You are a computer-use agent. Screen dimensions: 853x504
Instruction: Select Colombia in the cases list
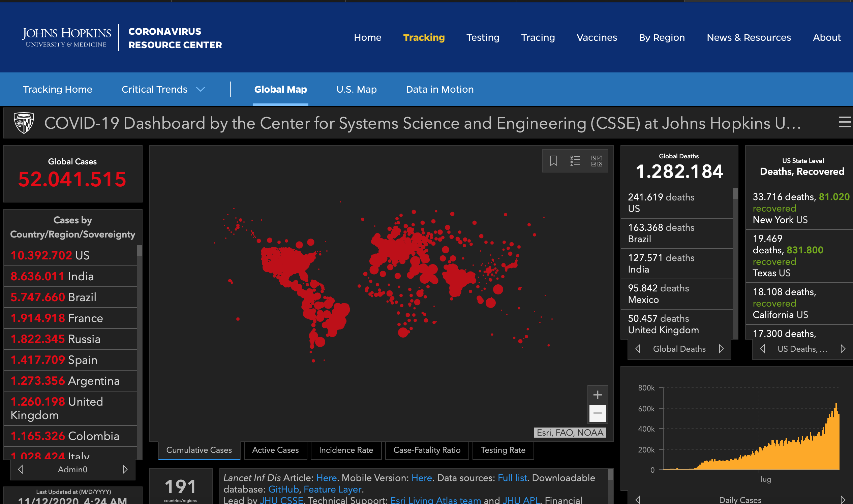(x=70, y=436)
